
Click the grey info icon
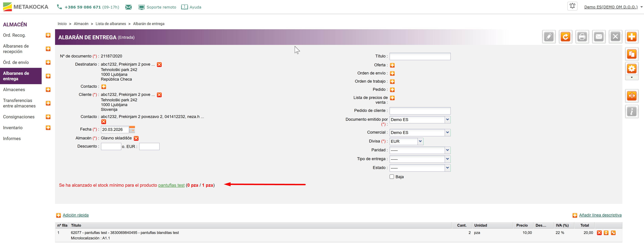[631, 112]
